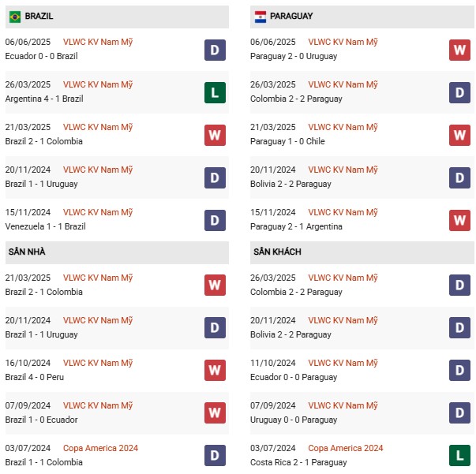Open the Brazil 1 - 0 Ecuador match row
476x474 pixels.
pyautogui.click(x=117, y=412)
